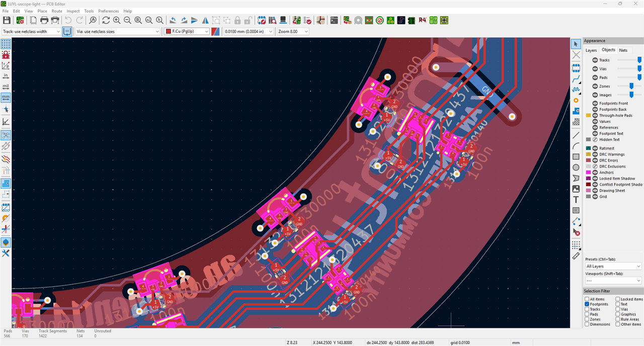Click the Refresh view icon

tap(106, 21)
